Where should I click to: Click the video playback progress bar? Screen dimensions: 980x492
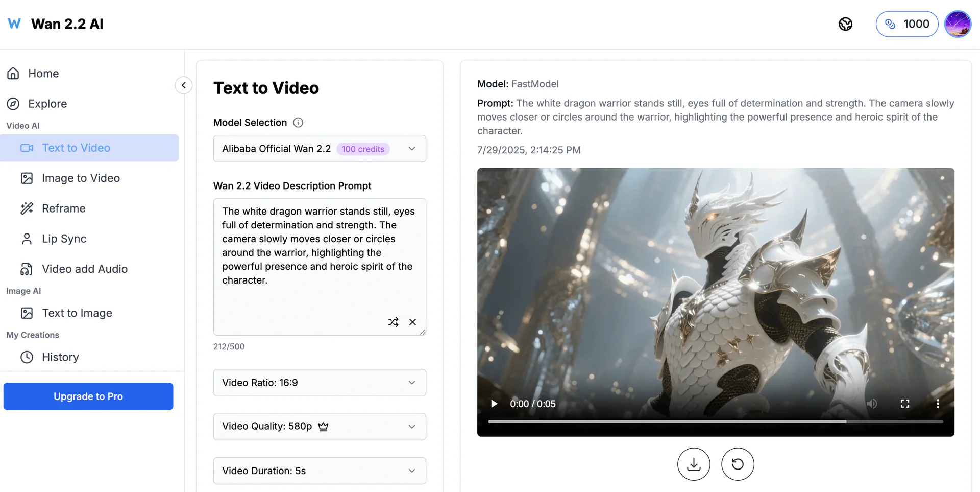(715, 422)
